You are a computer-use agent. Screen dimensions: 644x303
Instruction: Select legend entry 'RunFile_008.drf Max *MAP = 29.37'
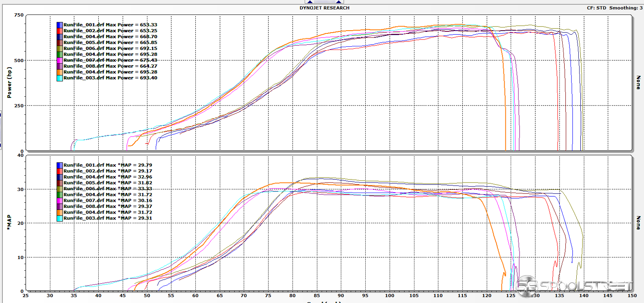point(108,206)
